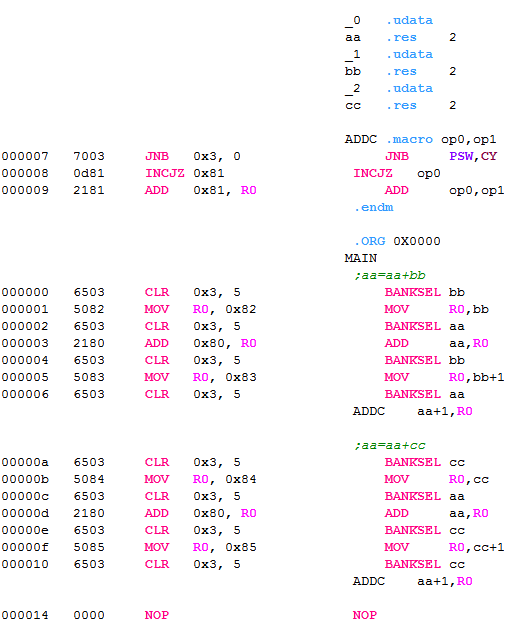Click the 0x83 operand

click(x=241, y=377)
